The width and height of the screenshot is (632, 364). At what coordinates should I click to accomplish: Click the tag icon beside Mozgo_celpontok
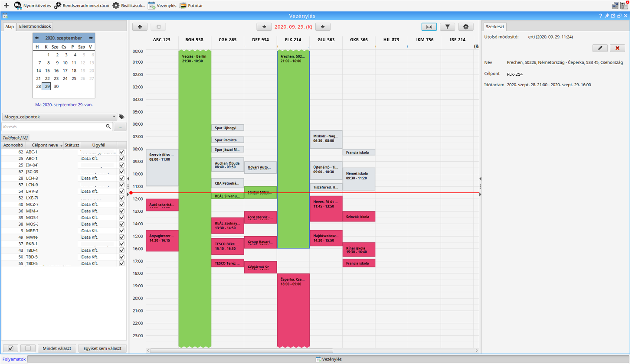(121, 117)
